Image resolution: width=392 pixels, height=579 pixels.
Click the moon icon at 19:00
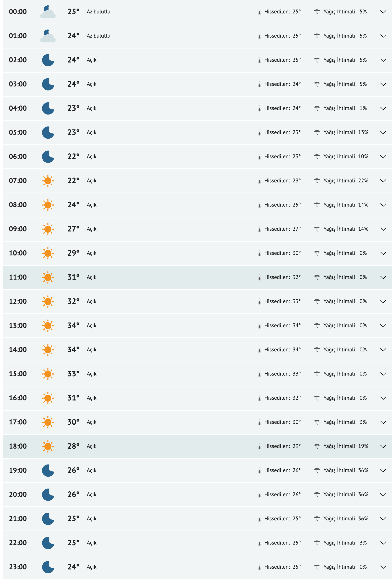tap(48, 470)
